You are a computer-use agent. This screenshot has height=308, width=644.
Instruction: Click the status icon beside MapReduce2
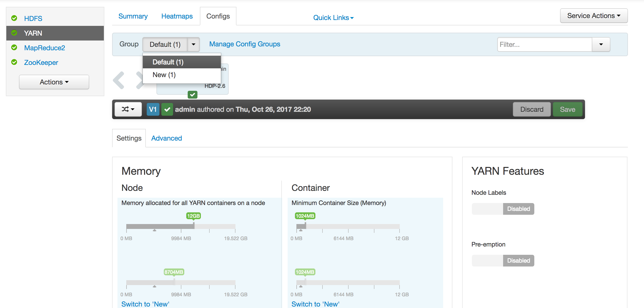(x=14, y=48)
